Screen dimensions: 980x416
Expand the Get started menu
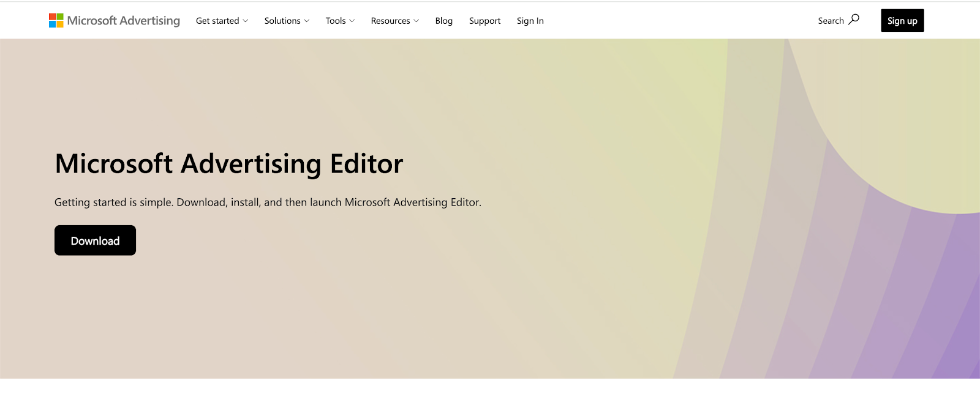point(222,21)
